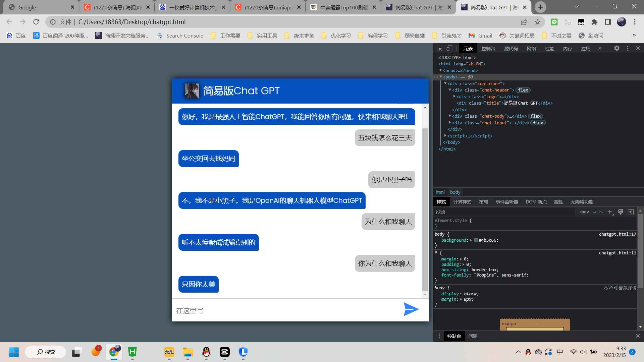Click the 过滤 styles filter field
Image resolution: width=644 pixels, height=362 pixels.
point(505,212)
